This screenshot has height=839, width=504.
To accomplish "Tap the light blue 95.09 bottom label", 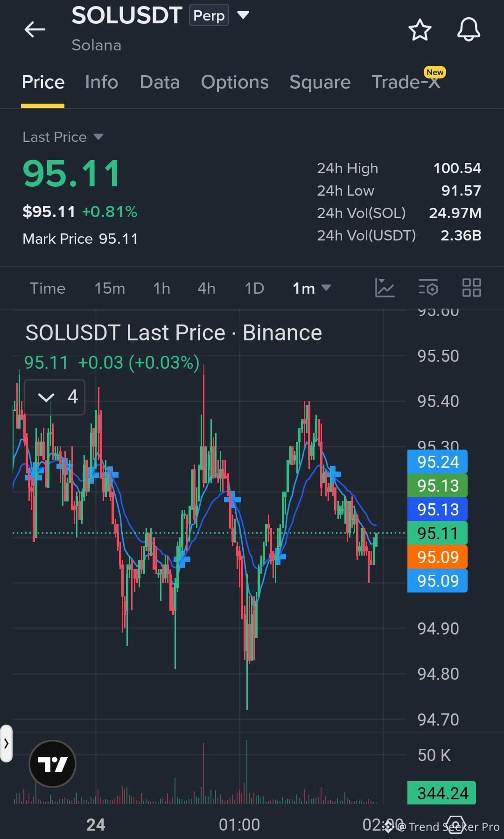I will point(437,581).
